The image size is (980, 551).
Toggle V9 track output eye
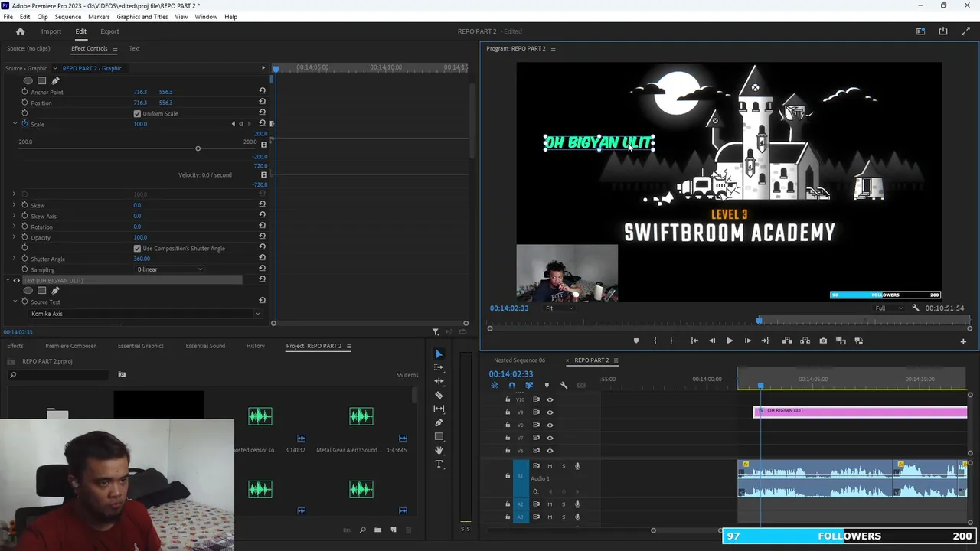point(550,412)
